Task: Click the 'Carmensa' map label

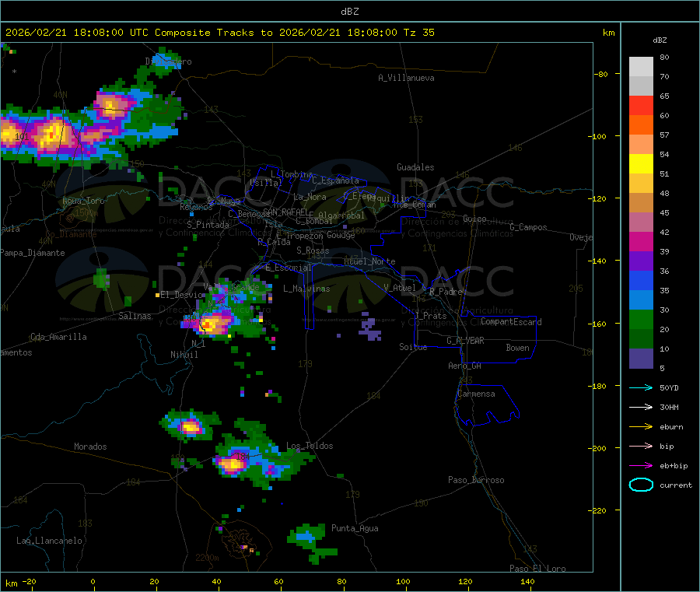Action: [x=476, y=394]
